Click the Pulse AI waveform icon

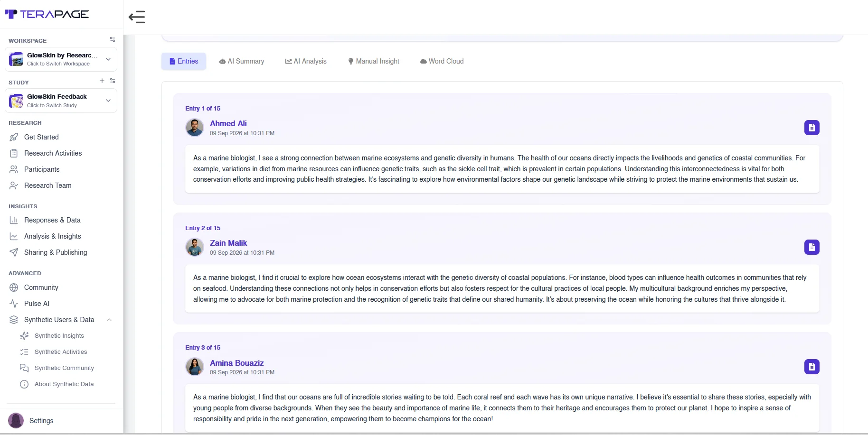(x=14, y=304)
